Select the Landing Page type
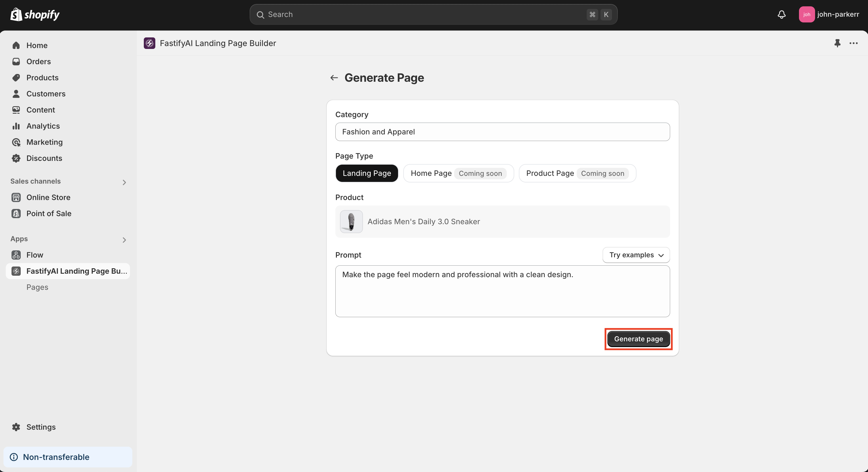The width and height of the screenshot is (868, 472). pos(367,173)
